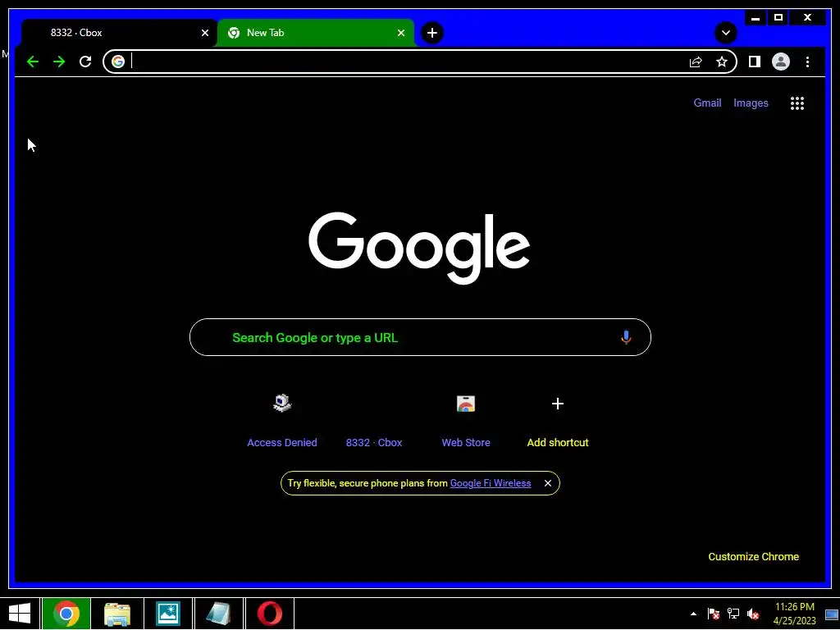Expand the tab search dropdown
The height and width of the screenshot is (630, 840).
pos(725,33)
